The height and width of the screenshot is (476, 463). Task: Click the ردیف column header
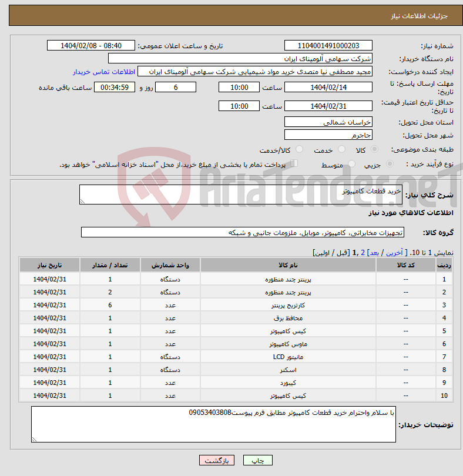click(444, 265)
